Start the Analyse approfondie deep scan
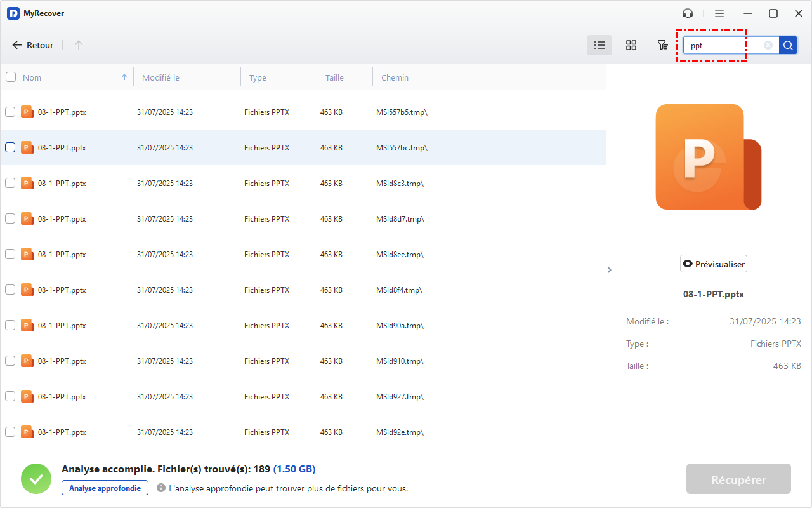This screenshot has height=508, width=812. [105, 488]
